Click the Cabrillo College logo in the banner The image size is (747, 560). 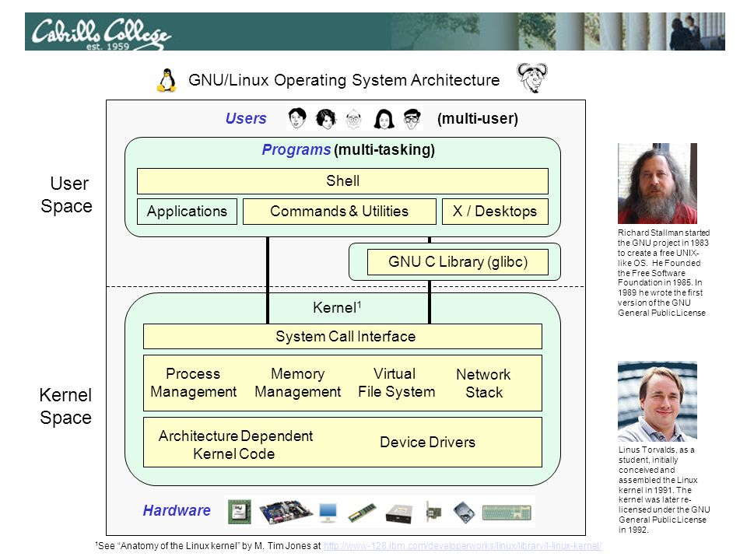tap(101, 33)
